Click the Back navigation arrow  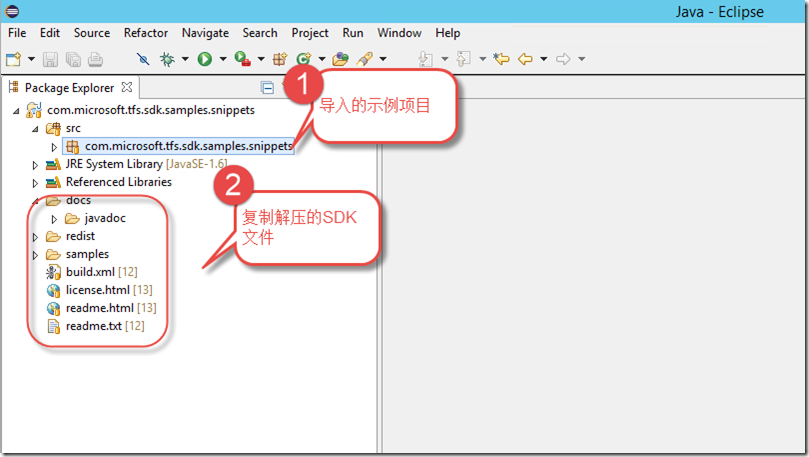click(x=525, y=59)
